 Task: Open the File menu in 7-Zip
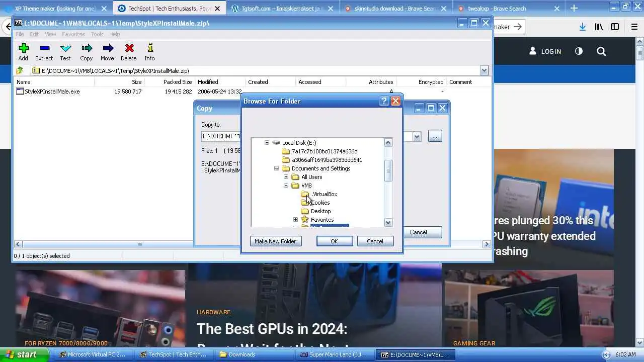coord(20,34)
